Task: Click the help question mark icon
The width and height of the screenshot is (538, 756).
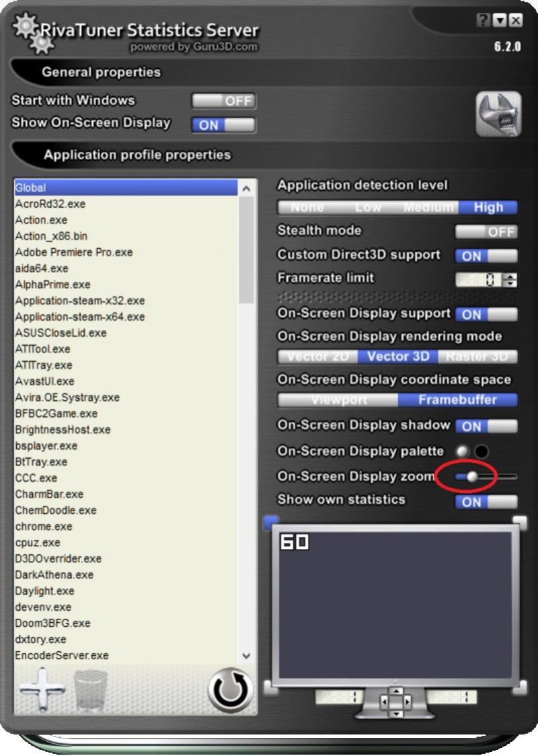Action: point(483,20)
